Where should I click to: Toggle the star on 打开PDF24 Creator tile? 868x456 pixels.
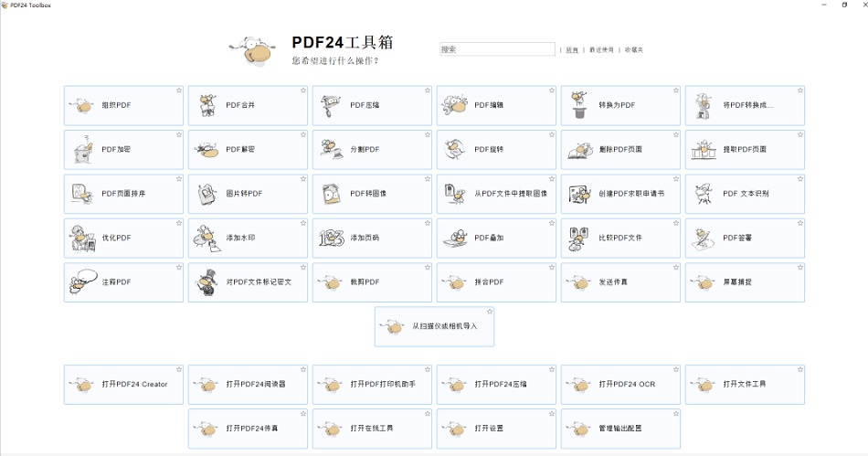point(179,369)
